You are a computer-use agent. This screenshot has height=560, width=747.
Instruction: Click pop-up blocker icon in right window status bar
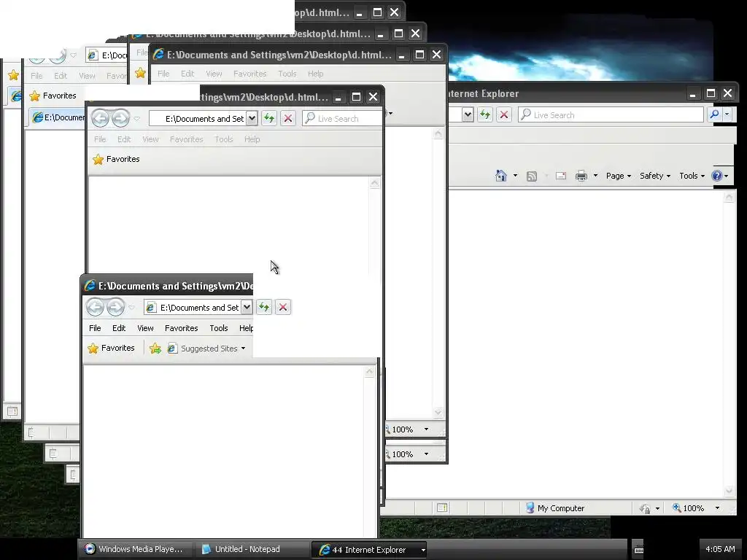click(441, 507)
